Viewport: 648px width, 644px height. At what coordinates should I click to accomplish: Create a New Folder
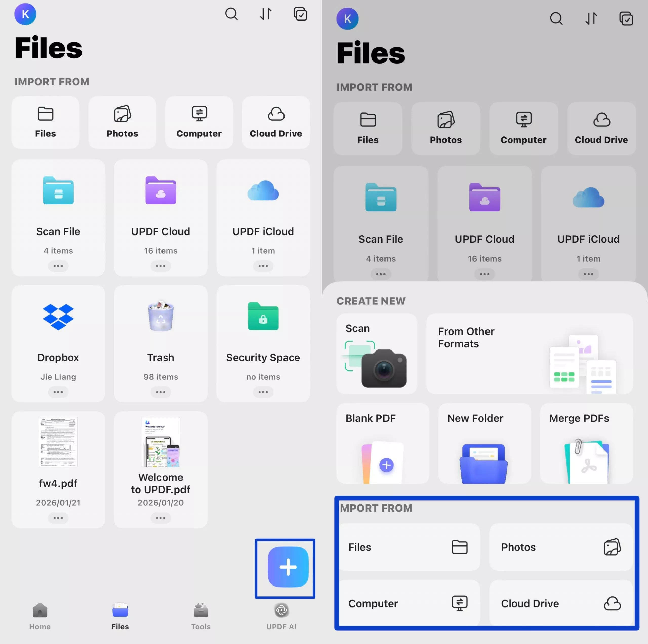(x=484, y=443)
